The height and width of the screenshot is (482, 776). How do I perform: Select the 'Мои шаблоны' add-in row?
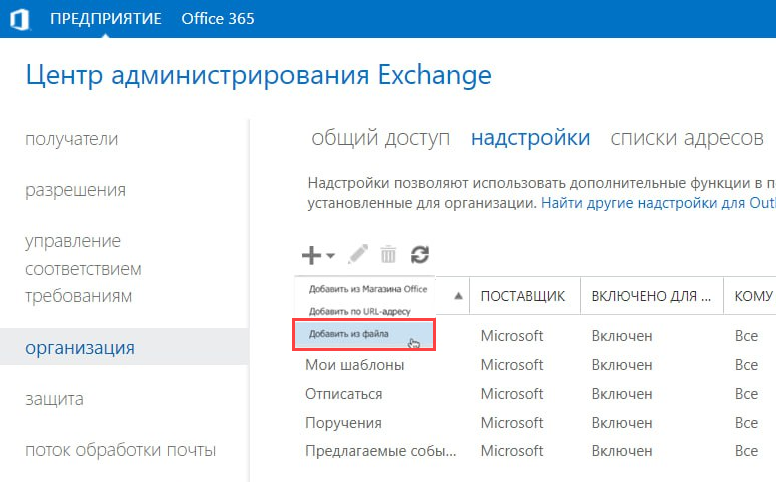pyautogui.click(x=354, y=365)
